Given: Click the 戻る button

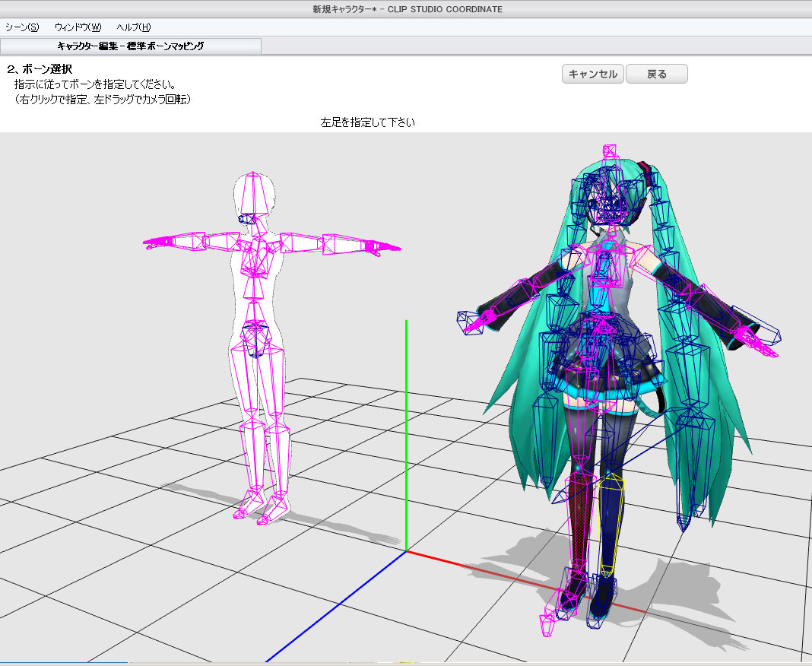Looking at the screenshot, I should pyautogui.click(x=657, y=74).
